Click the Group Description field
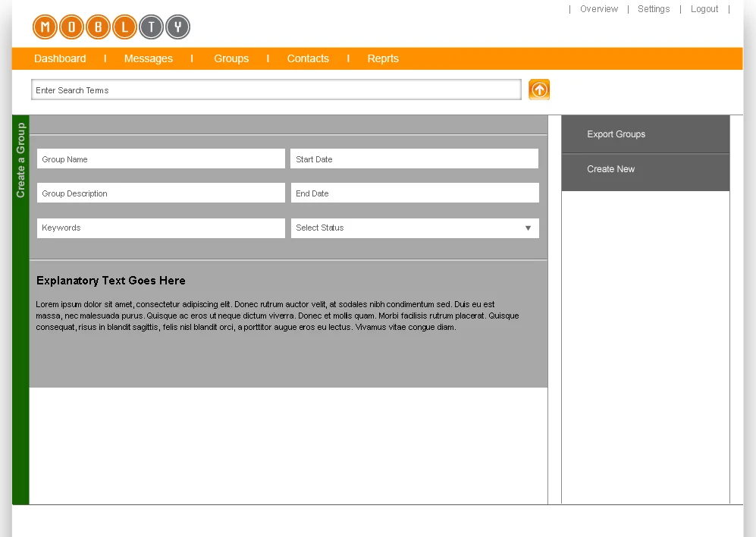Image resolution: width=756 pixels, height=537 pixels. click(161, 193)
